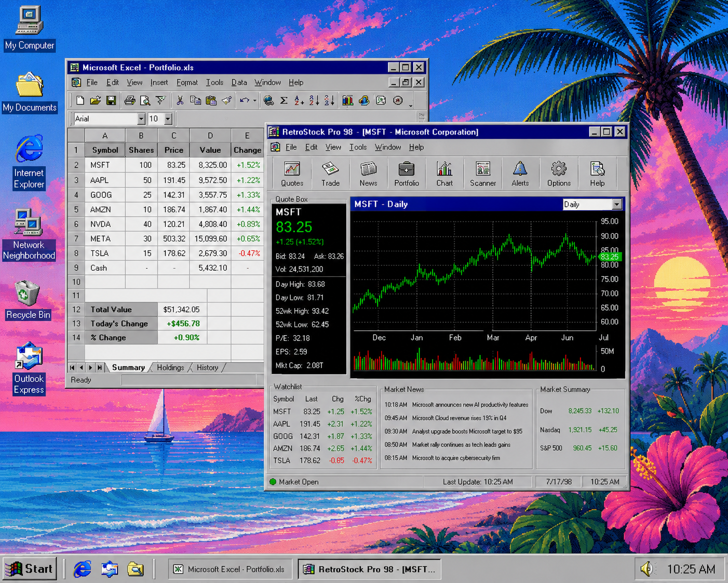
Task: Select the Network Neighborhood desktop icon
Action: 29,234
